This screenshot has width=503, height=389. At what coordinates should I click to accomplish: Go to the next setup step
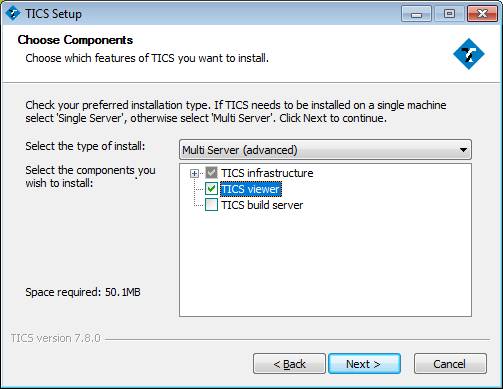pos(364,364)
